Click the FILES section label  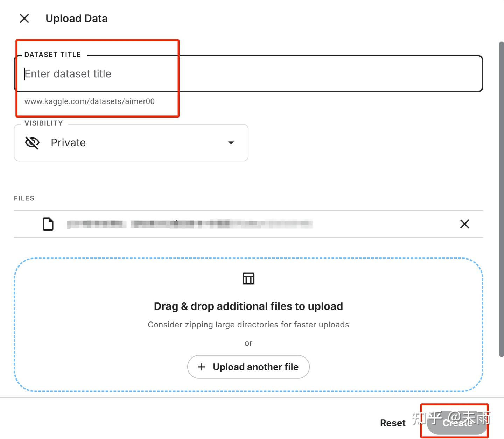(24, 198)
